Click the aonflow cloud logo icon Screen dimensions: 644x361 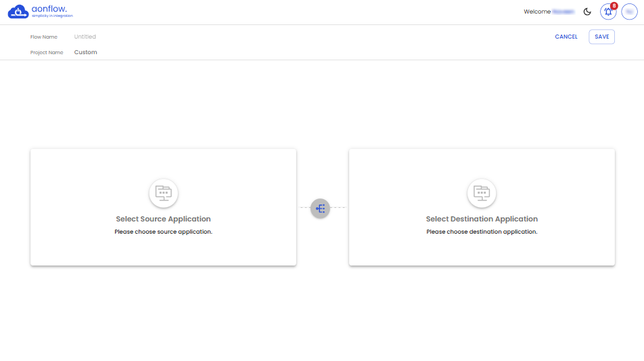(x=18, y=12)
